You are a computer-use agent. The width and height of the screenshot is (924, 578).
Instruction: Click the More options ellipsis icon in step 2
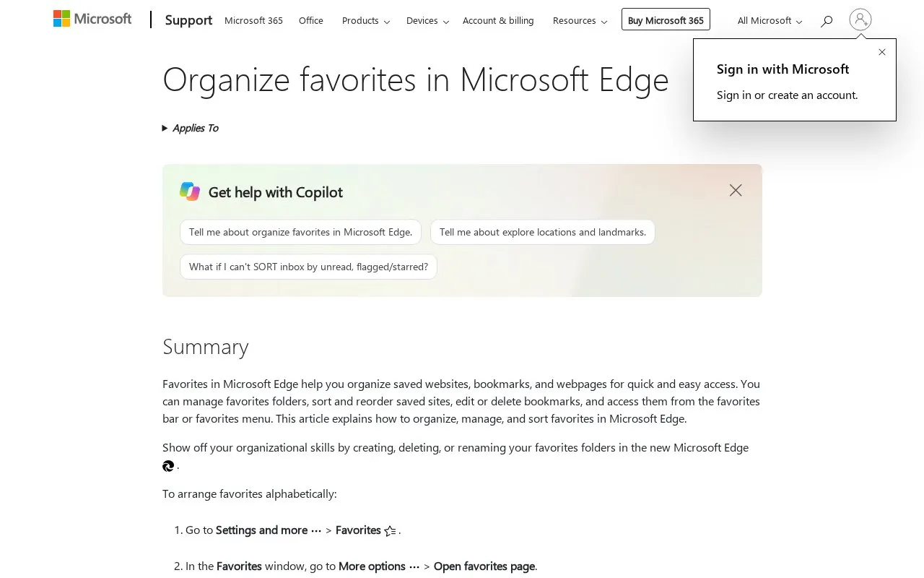[414, 567]
